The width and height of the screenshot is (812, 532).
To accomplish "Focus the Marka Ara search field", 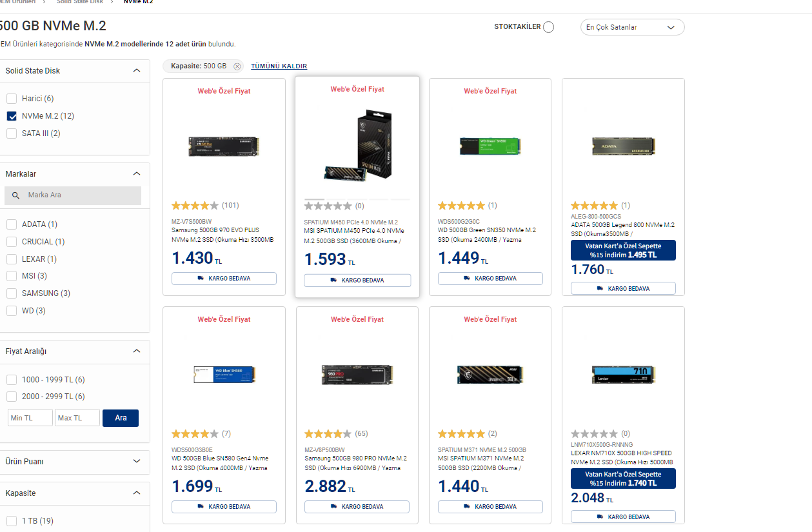I will tap(73, 195).
